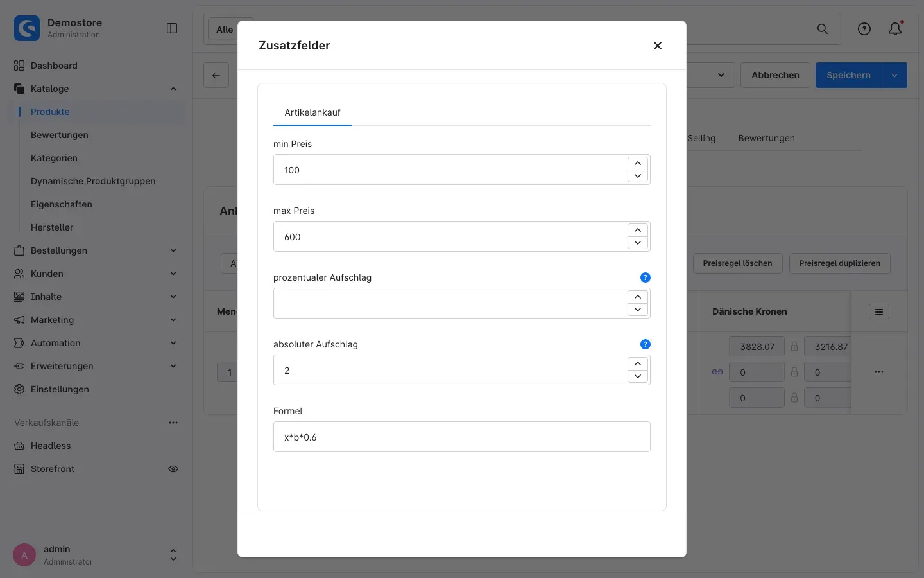Screen dimensions: 924x578
Task: Increase the min Preis value
Action: point(638,163)
